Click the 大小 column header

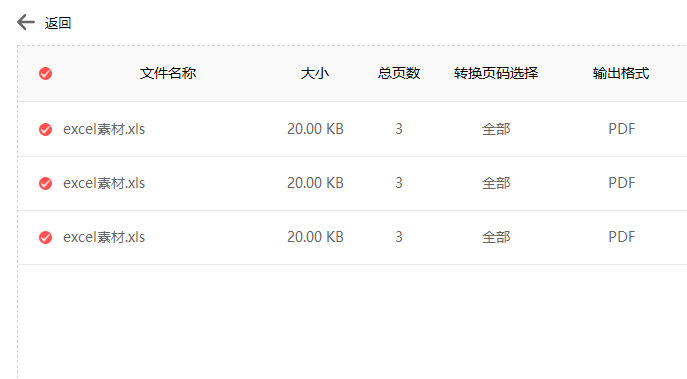tap(315, 73)
